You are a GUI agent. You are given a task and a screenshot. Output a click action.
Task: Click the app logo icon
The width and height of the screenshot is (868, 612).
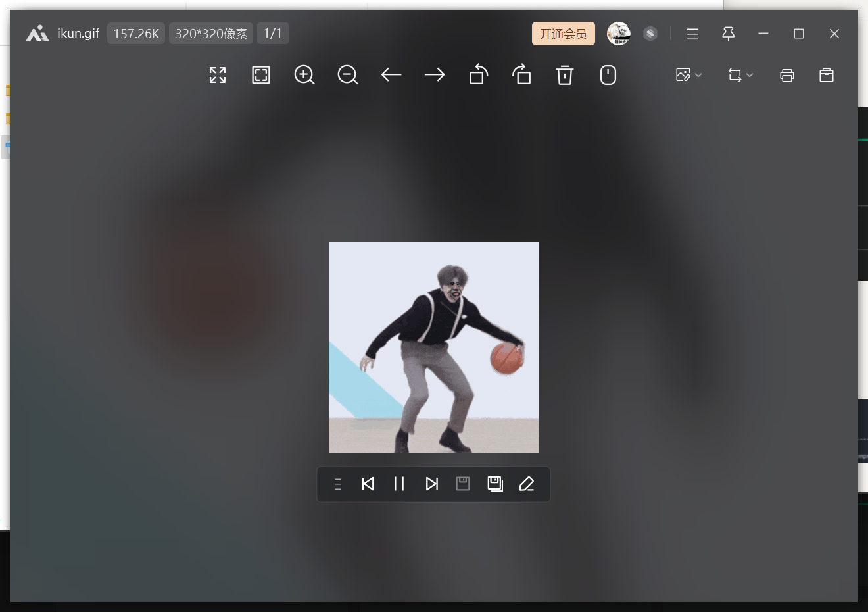37,34
